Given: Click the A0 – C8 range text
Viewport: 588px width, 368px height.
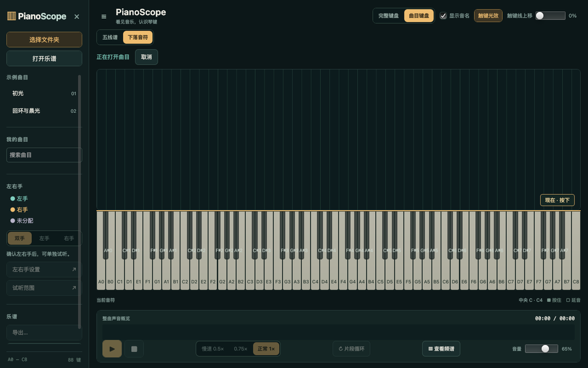Looking at the screenshot, I should point(17,359).
